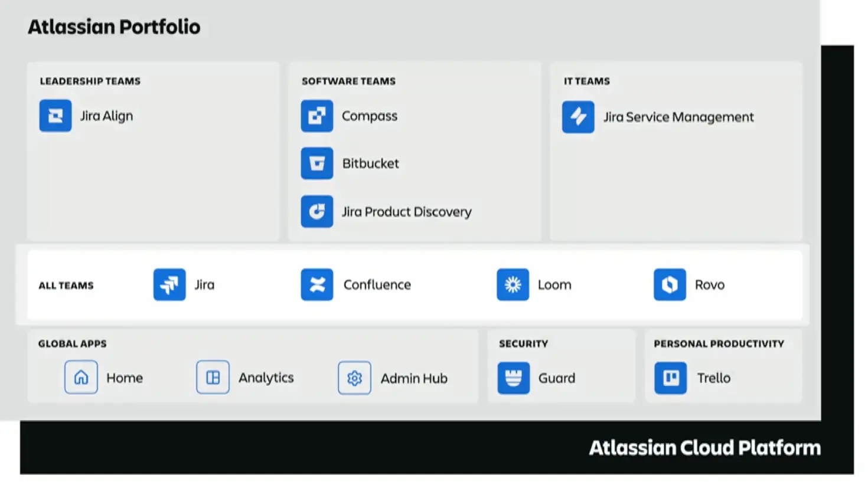Viewport: 868px width, 485px height.
Task: Select "Jira Service Management" text
Action: click(x=678, y=117)
